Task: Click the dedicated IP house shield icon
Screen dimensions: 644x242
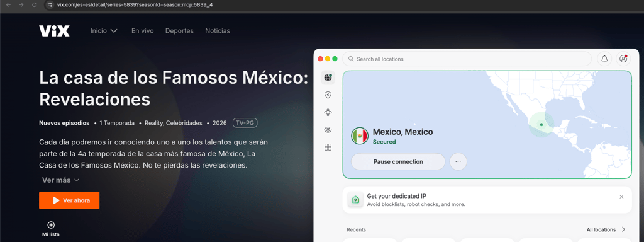Action: point(355,200)
